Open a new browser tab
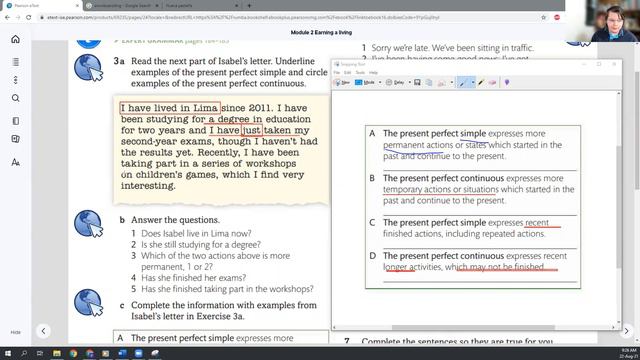The image size is (640, 360). tap(249, 6)
